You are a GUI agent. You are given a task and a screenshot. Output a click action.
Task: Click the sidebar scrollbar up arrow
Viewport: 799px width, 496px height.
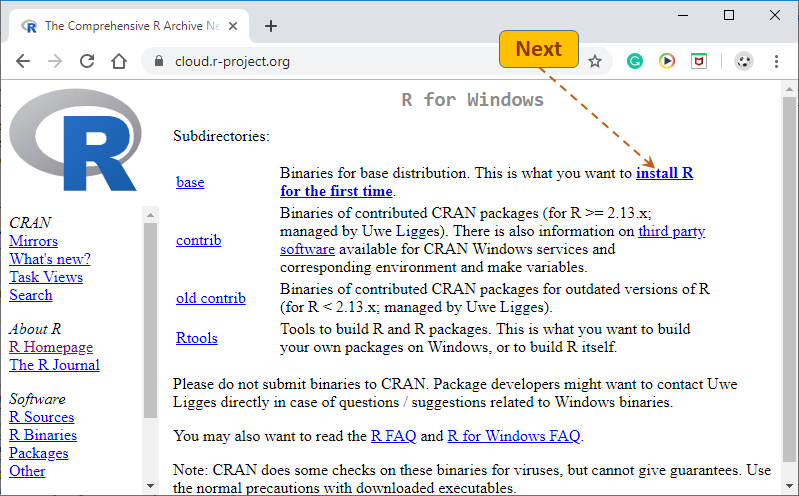coord(150,215)
